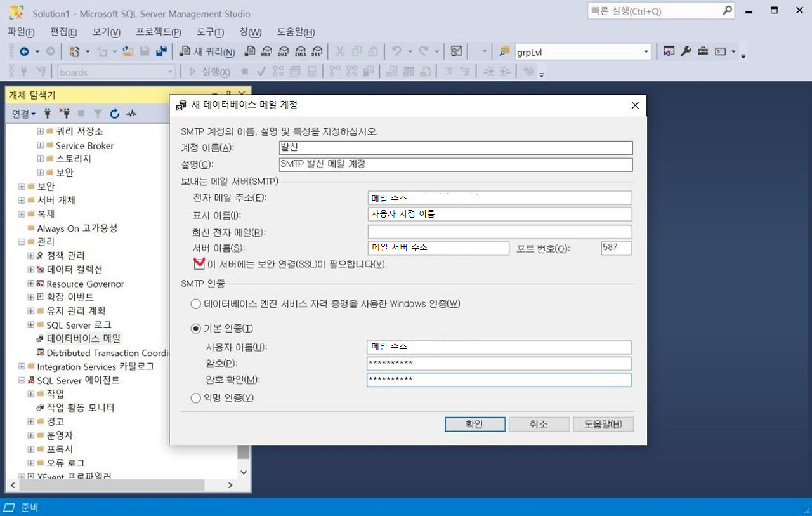Open the 보기(V) menu
The height and width of the screenshot is (516, 812).
(106, 32)
